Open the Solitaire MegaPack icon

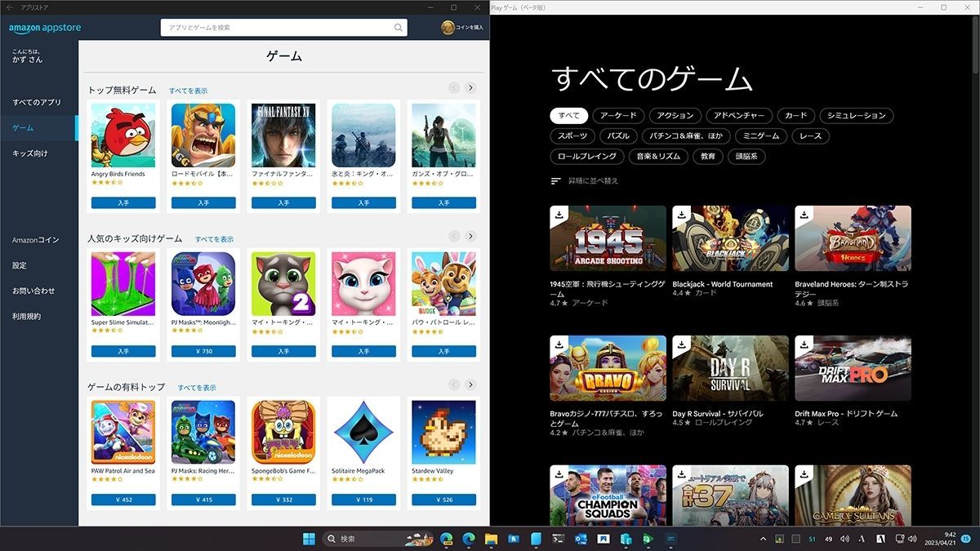pos(363,433)
